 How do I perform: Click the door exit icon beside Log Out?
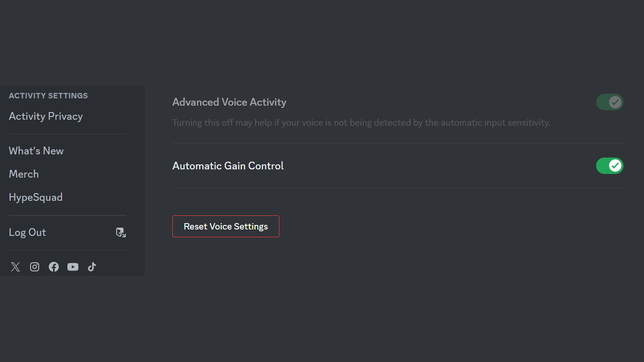[121, 232]
